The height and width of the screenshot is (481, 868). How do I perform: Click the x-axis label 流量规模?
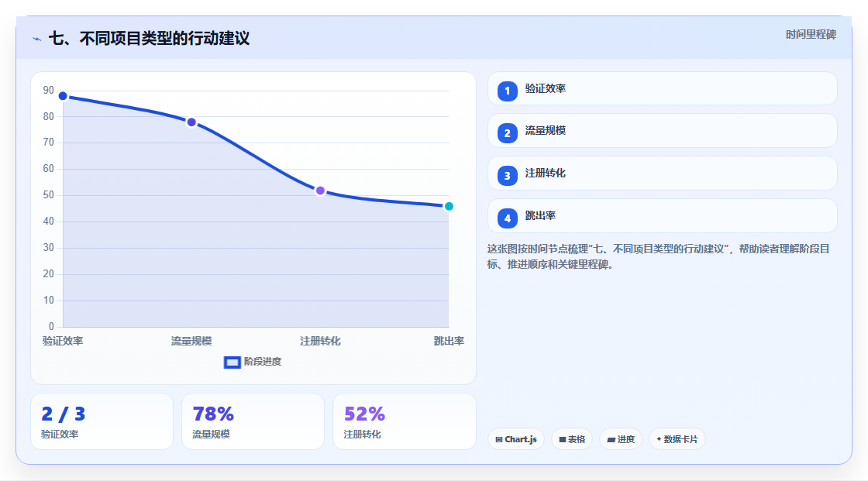tap(191, 341)
